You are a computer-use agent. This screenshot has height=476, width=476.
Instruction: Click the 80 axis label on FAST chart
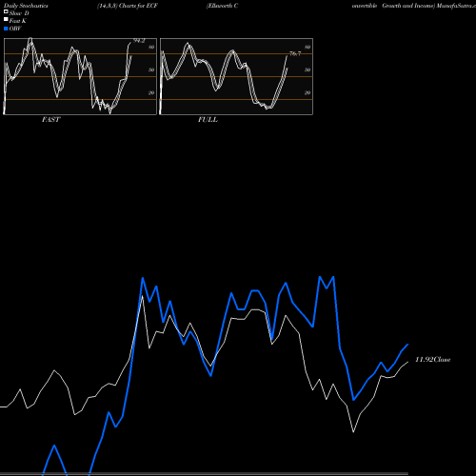151,47
